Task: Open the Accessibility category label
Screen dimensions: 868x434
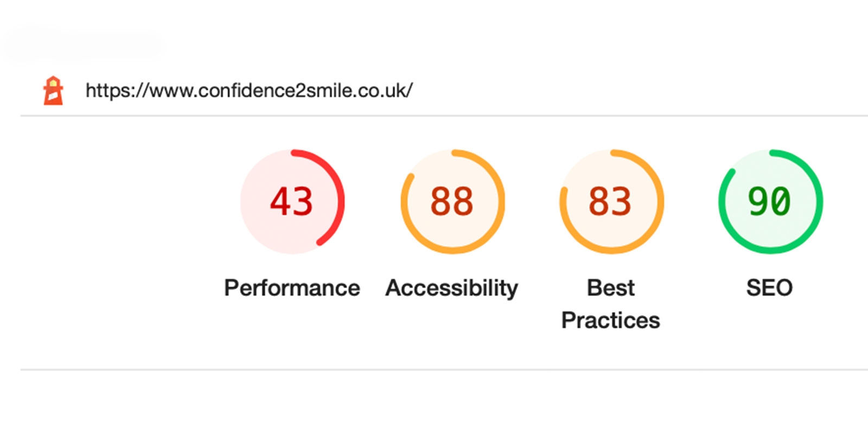Action: [452, 288]
